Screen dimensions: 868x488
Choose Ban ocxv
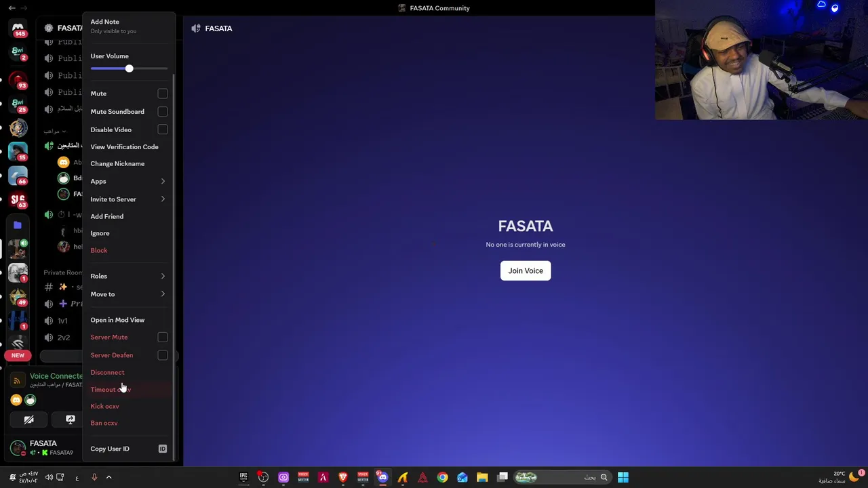pos(129,423)
